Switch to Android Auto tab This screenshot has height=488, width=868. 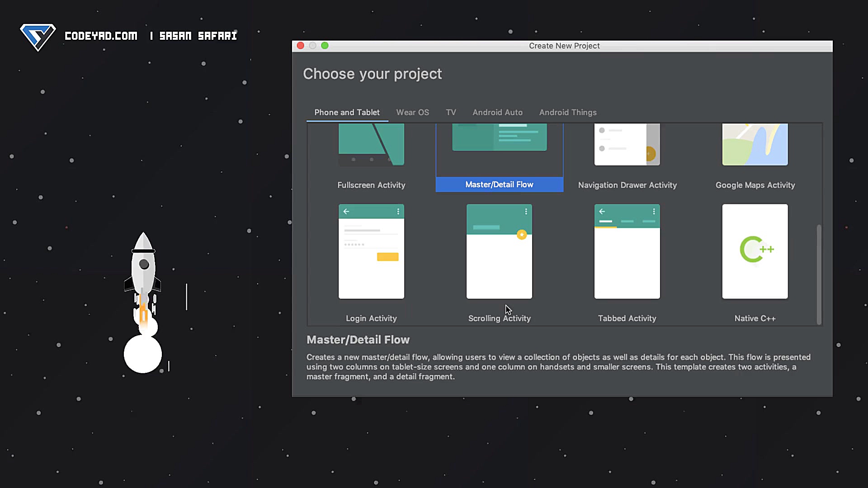pyautogui.click(x=497, y=113)
